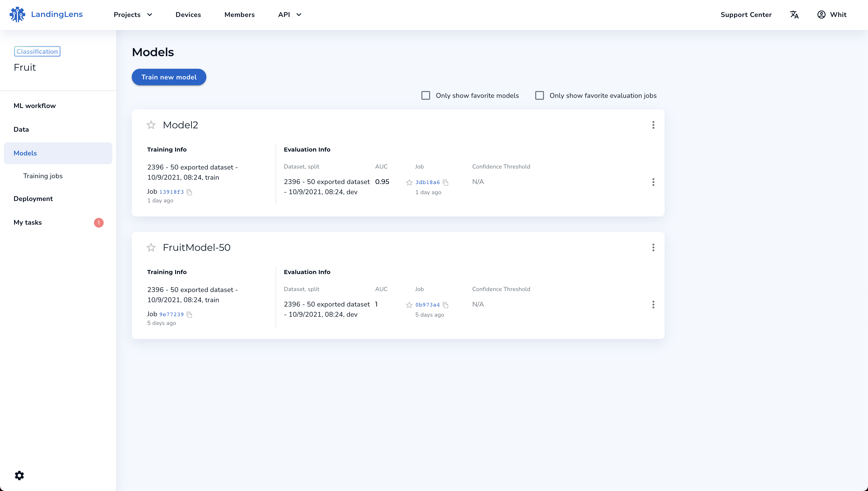Star evaluation job 0b973a4
This screenshot has width=868, height=491.
[x=409, y=305]
